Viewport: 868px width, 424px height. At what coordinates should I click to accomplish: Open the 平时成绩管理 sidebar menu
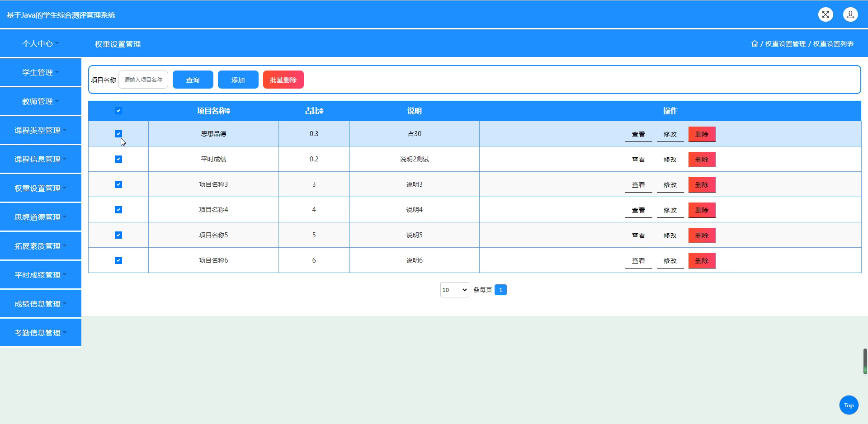coord(41,275)
